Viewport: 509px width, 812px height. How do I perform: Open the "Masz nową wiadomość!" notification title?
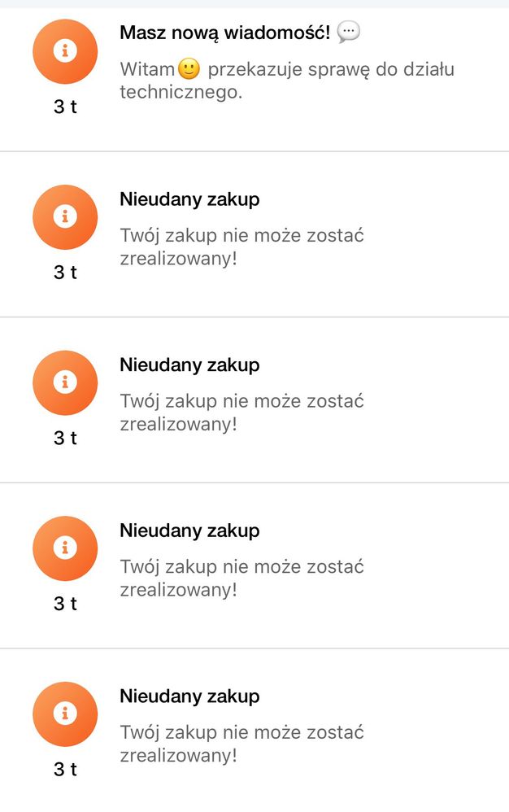225,33
